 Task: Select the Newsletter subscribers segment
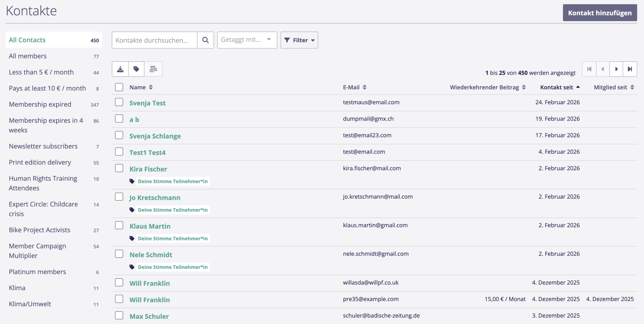43,146
